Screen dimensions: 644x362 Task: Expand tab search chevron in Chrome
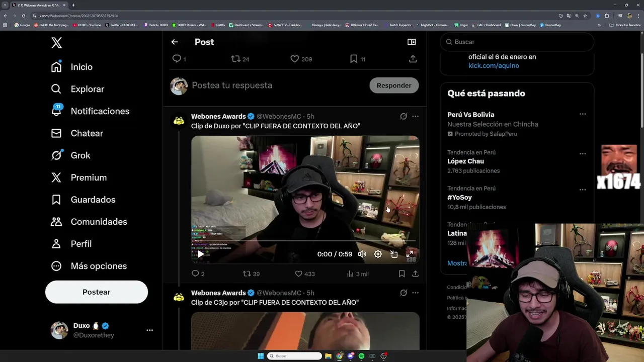coord(5,5)
